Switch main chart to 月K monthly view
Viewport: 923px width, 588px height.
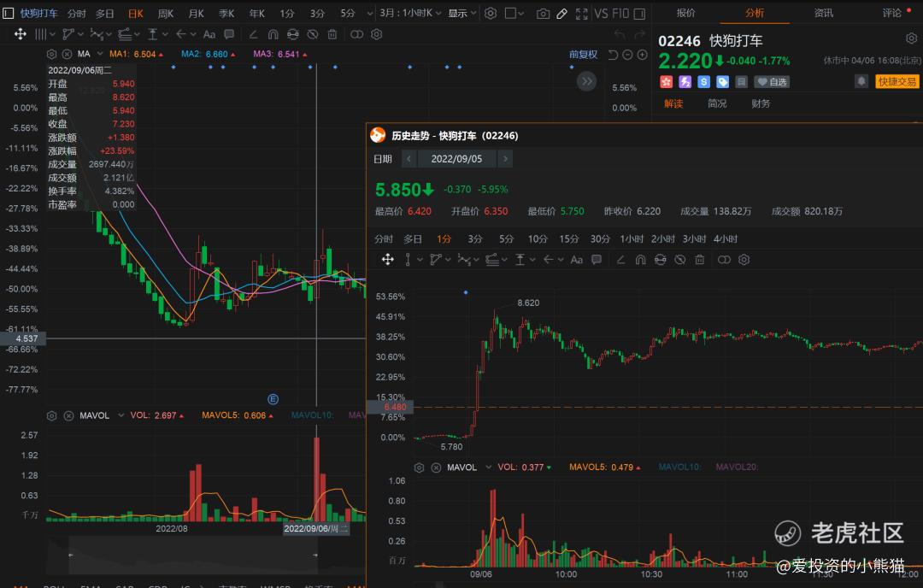click(196, 13)
